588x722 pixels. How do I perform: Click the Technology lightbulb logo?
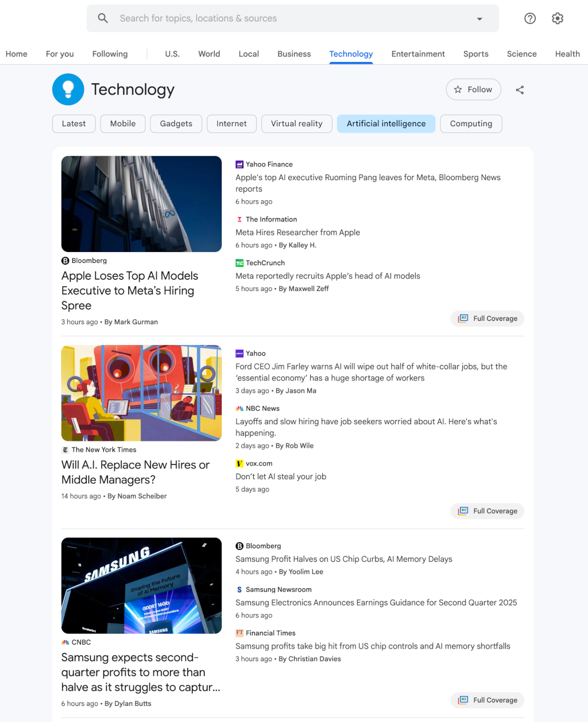(68, 89)
